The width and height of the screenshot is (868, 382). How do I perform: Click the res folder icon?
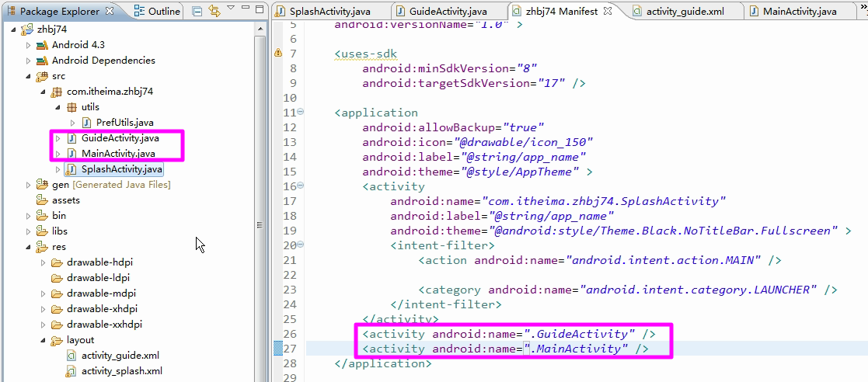click(x=42, y=247)
